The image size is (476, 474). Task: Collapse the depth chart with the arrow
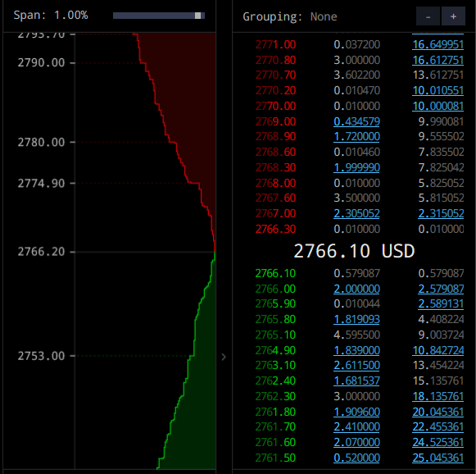pyautogui.click(x=224, y=357)
